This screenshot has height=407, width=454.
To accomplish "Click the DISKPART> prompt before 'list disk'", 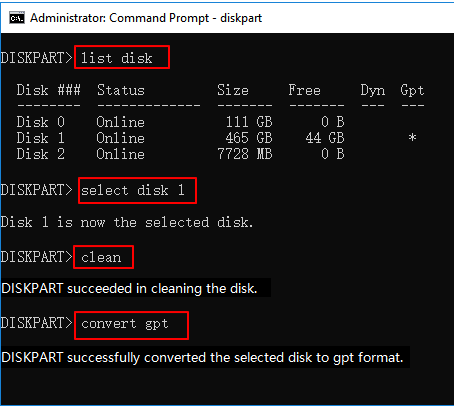I will (36, 58).
